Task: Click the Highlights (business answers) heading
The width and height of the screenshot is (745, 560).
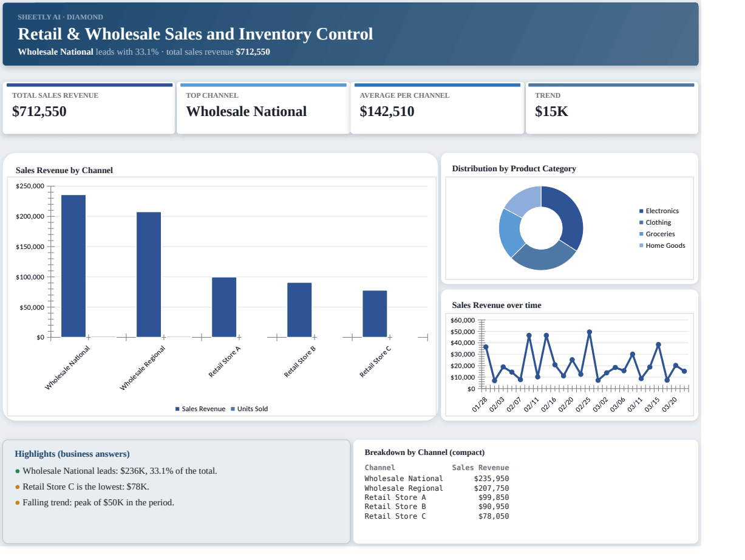Action: pos(72,454)
